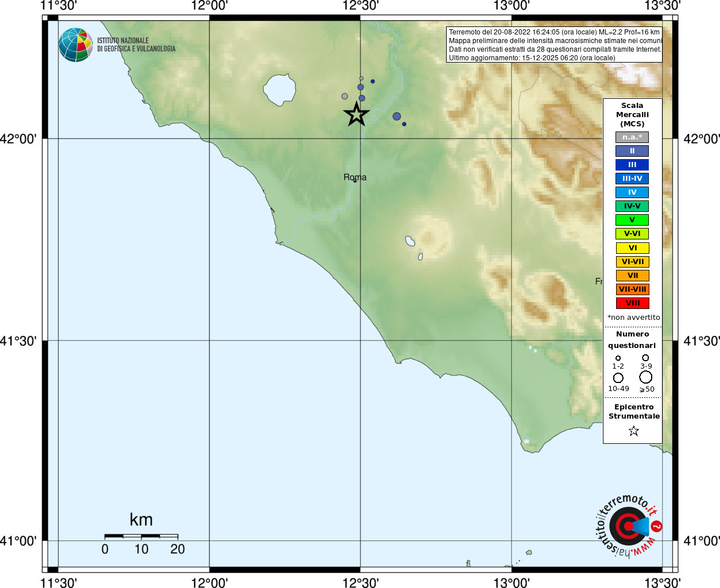
Task: Click the VII orange legend swatch
Action: (632, 276)
